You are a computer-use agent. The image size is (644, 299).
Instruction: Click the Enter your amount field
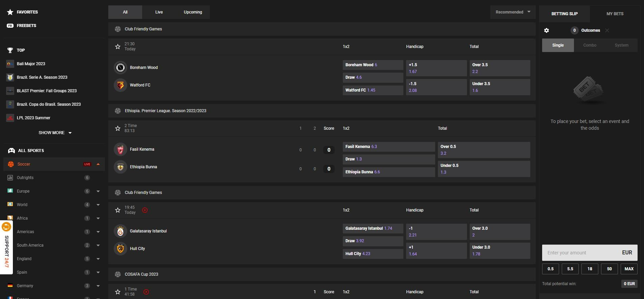pos(590,253)
